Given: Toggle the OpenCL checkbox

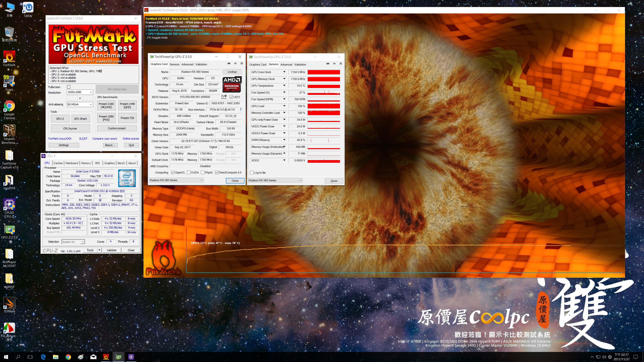Looking at the screenshot, I should (x=173, y=172).
